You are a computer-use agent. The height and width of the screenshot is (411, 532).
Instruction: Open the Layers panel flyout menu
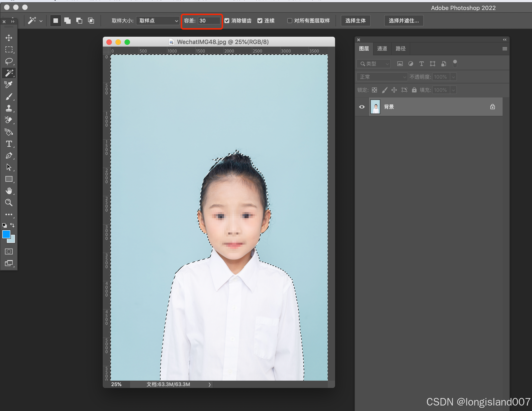pos(505,49)
